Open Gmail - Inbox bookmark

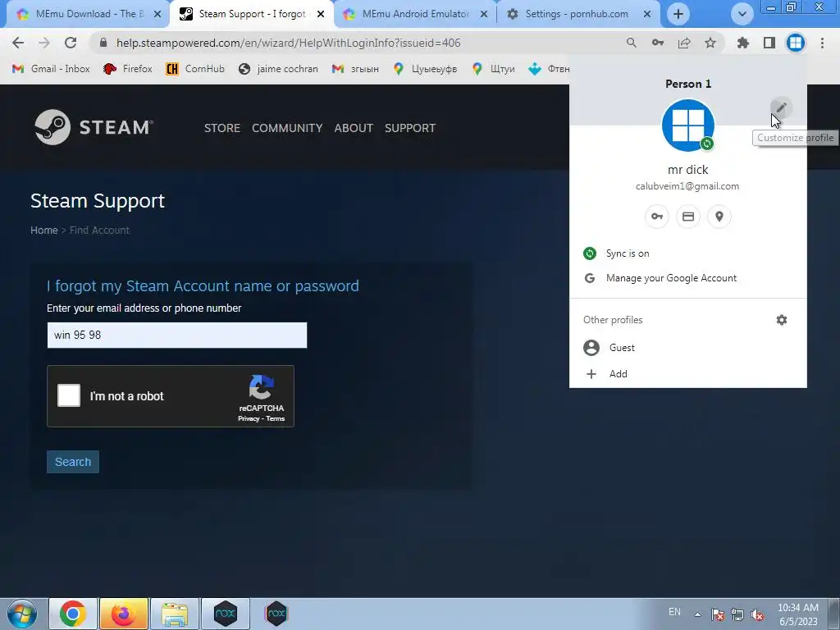[x=51, y=69]
